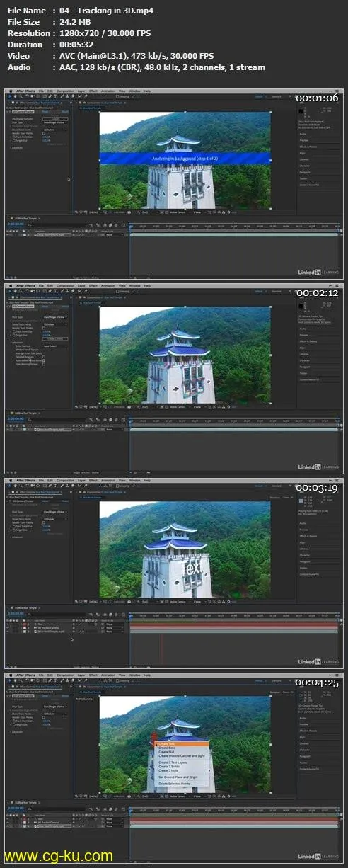Open the Composition menu in the 00:01:06 frame
Screen dimensions: 348x868
coord(65,91)
